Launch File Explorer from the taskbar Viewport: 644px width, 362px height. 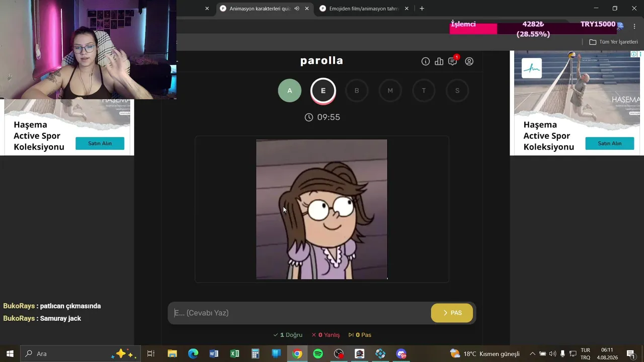[x=172, y=353]
